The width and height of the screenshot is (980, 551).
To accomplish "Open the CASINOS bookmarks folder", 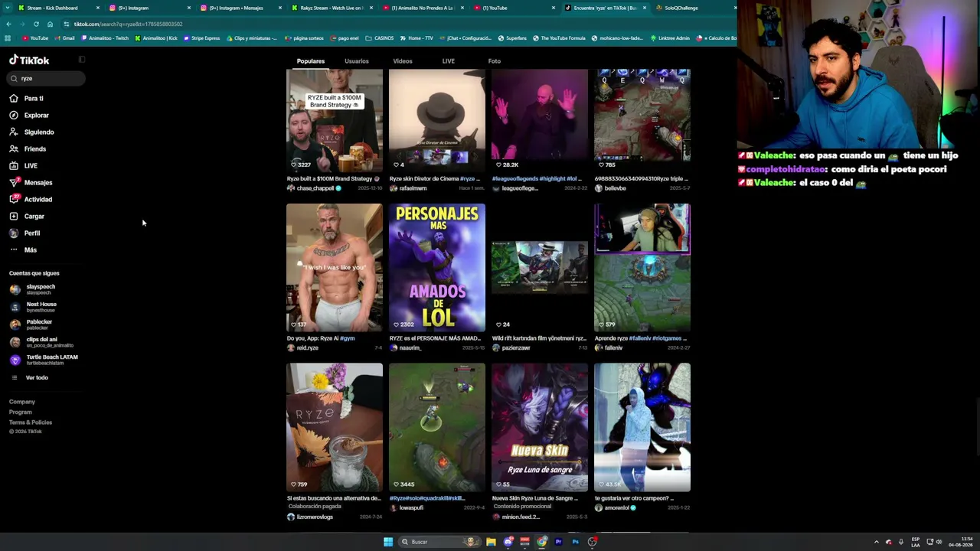I will tap(380, 37).
